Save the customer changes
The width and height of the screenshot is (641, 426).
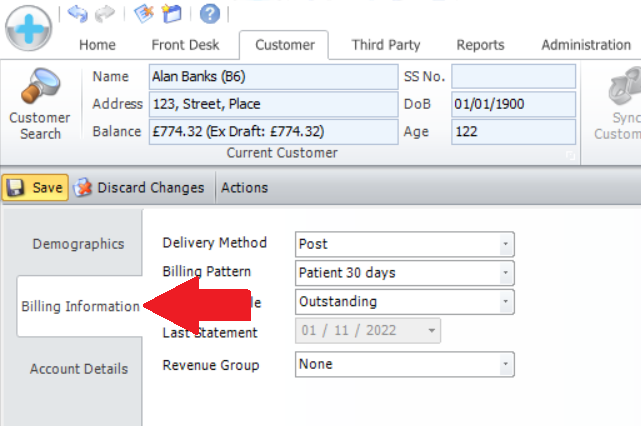point(36,187)
